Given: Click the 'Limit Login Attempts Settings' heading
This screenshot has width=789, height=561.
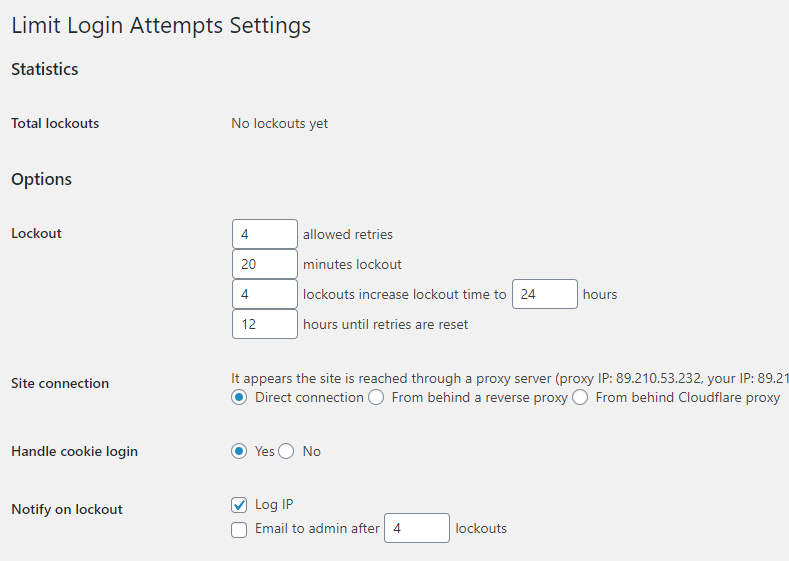Looking at the screenshot, I should coord(161,26).
